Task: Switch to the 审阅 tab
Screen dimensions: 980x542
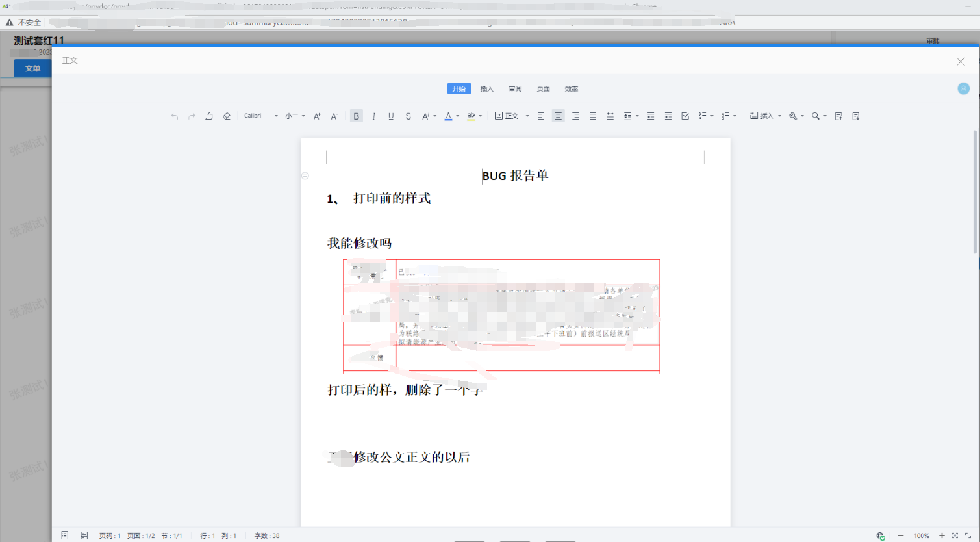Action: (515, 89)
